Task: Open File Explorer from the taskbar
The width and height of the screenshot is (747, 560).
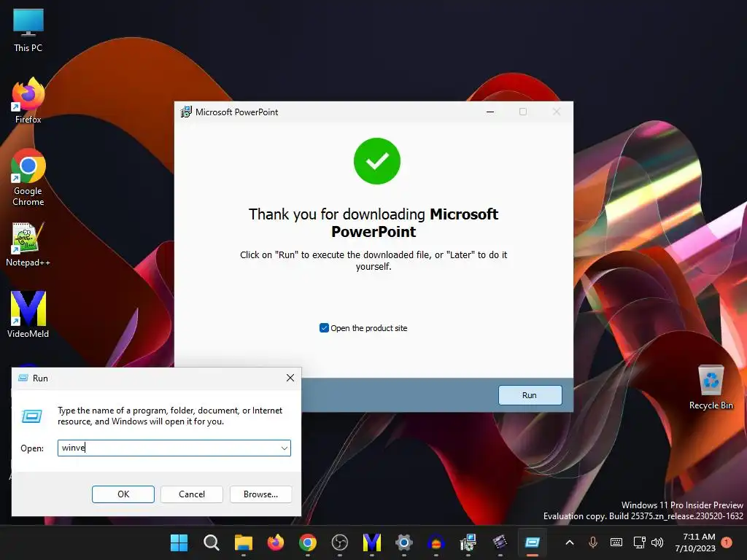Action: pos(244,542)
